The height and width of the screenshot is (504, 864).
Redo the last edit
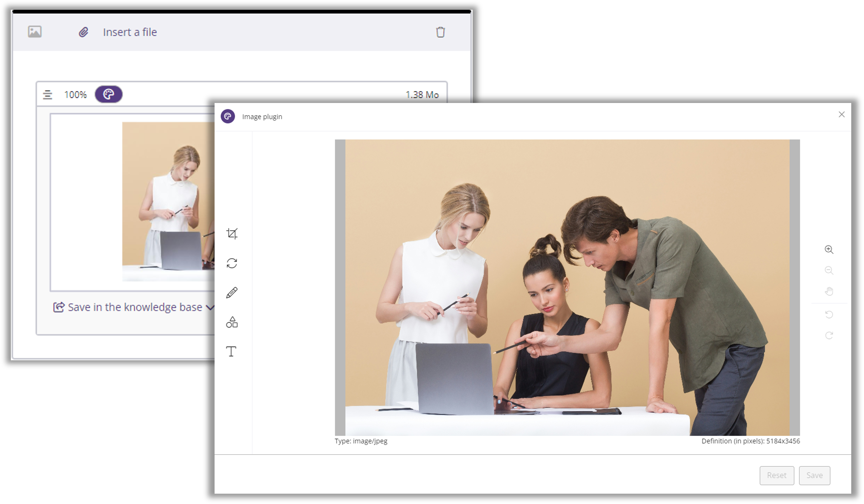coord(829,335)
